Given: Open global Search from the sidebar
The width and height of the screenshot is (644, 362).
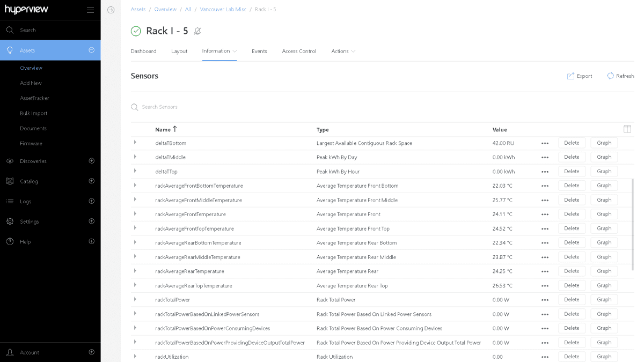Looking at the screenshot, I should coord(9,30).
